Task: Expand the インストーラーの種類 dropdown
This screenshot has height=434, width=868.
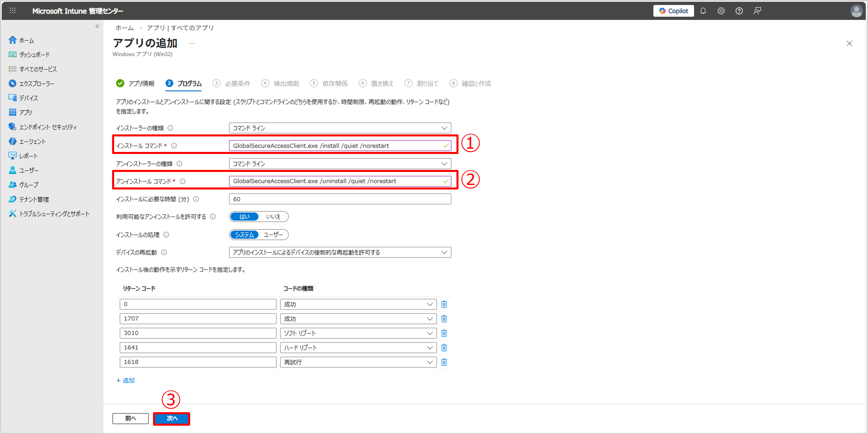Action: (x=340, y=128)
